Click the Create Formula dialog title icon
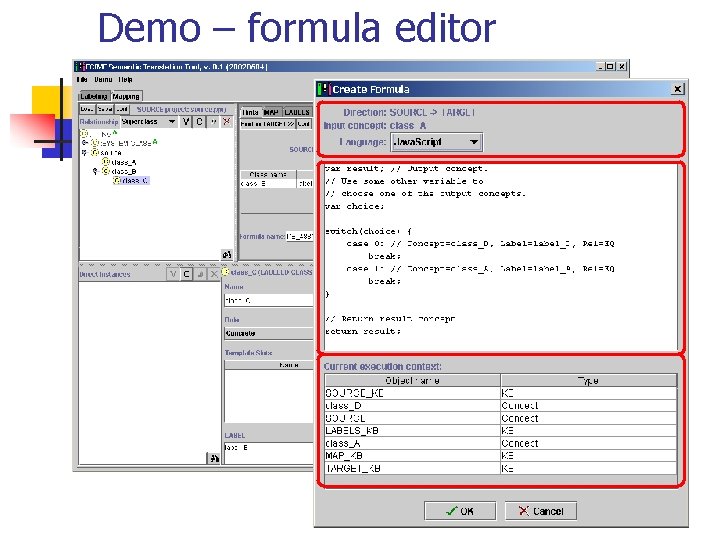The image size is (720, 540). coord(324,89)
